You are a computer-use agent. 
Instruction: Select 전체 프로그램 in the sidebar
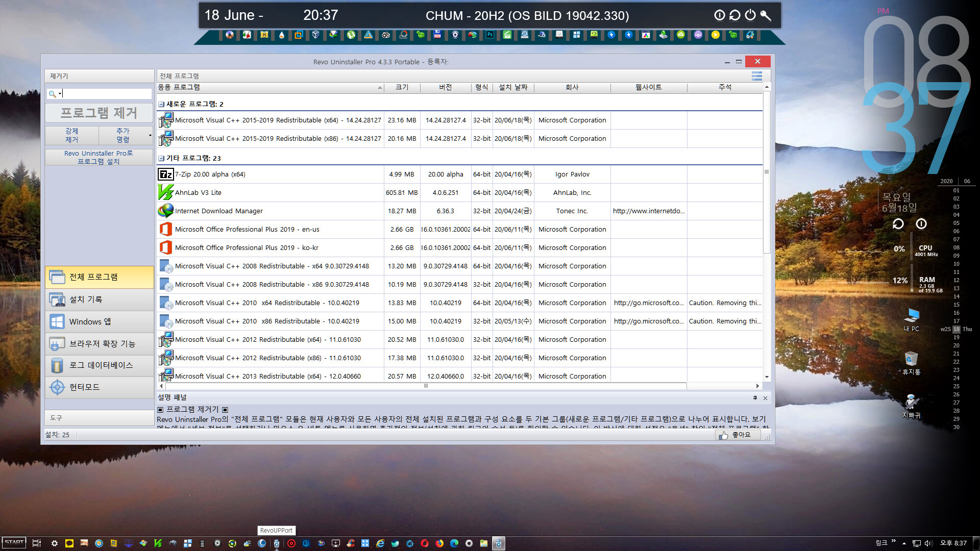99,277
